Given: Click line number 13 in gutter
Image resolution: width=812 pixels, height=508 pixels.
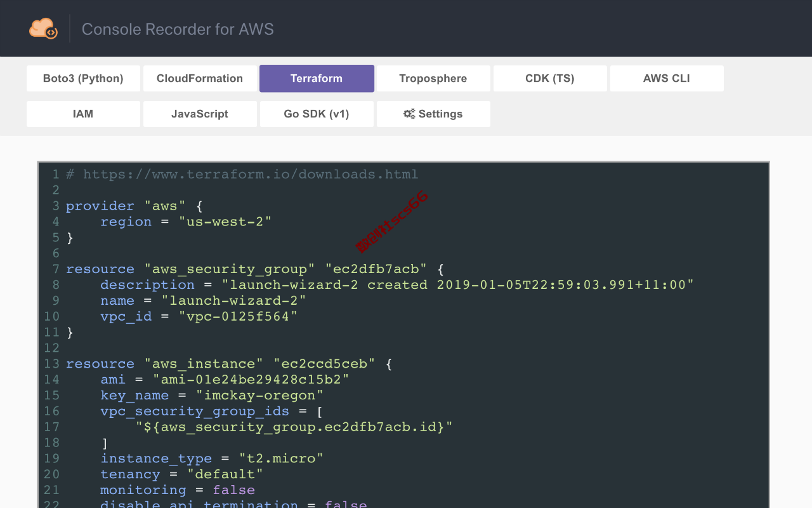Looking at the screenshot, I should [51, 364].
